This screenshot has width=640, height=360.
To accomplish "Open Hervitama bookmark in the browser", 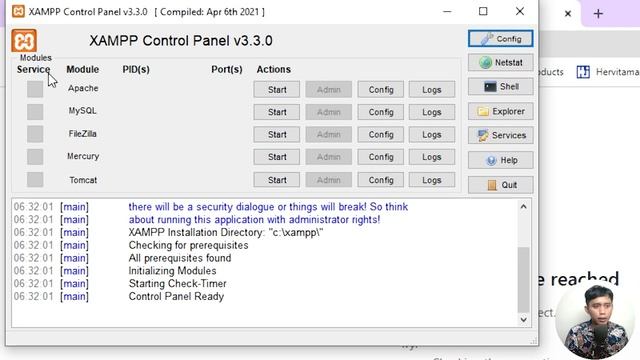I will click(x=608, y=72).
